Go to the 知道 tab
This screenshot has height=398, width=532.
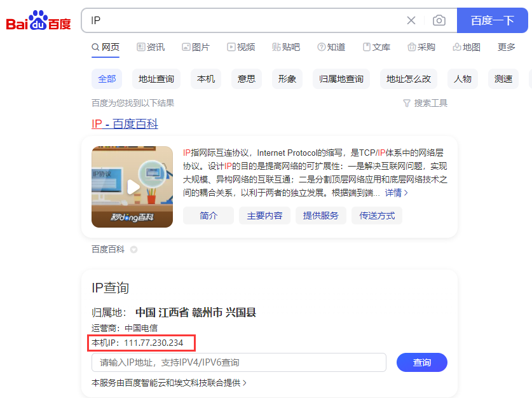(x=331, y=47)
